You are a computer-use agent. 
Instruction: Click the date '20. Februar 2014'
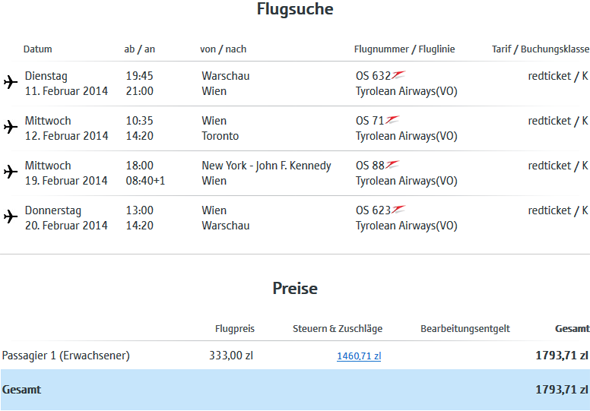coord(66,225)
